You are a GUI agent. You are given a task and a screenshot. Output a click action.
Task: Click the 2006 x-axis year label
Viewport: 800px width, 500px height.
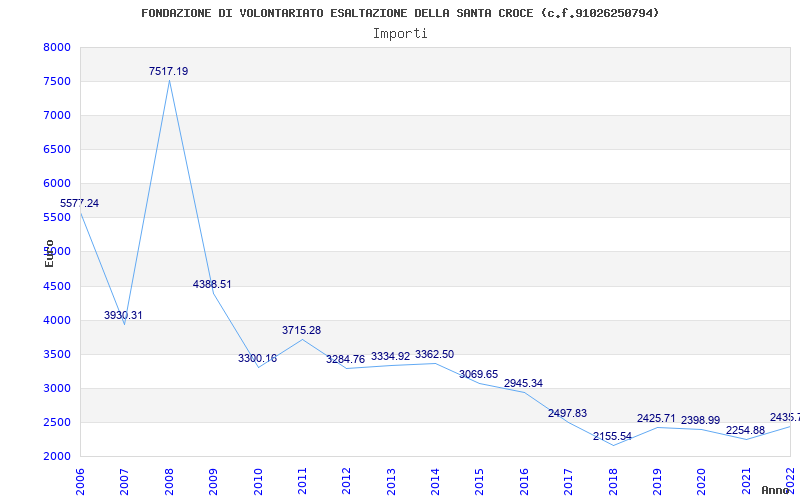tap(80, 481)
